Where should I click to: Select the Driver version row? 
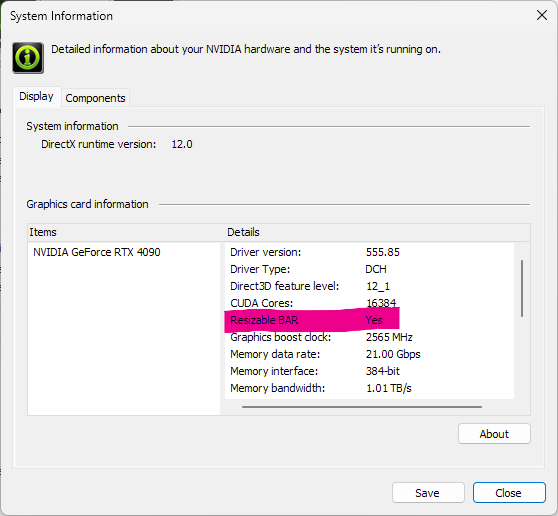tap(369, 252)
